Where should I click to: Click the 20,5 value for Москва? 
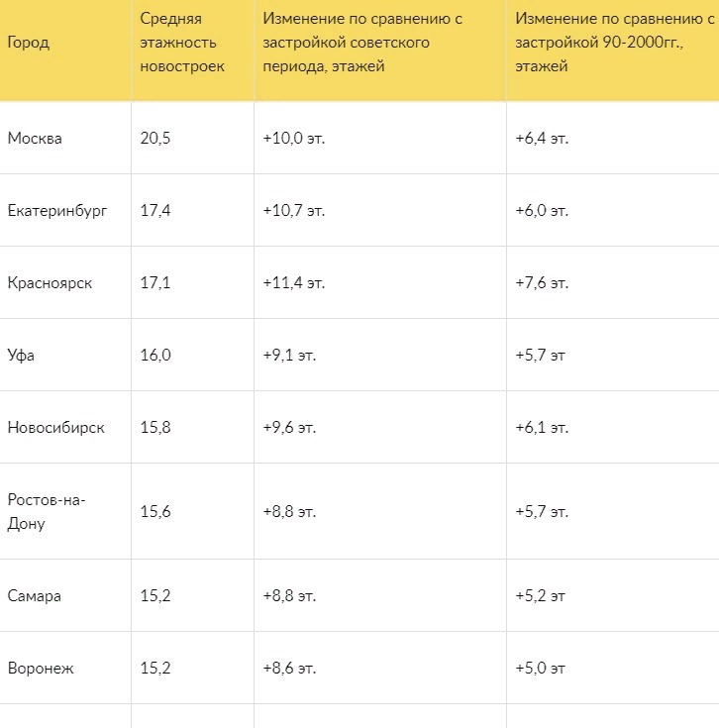pos(155,139)
